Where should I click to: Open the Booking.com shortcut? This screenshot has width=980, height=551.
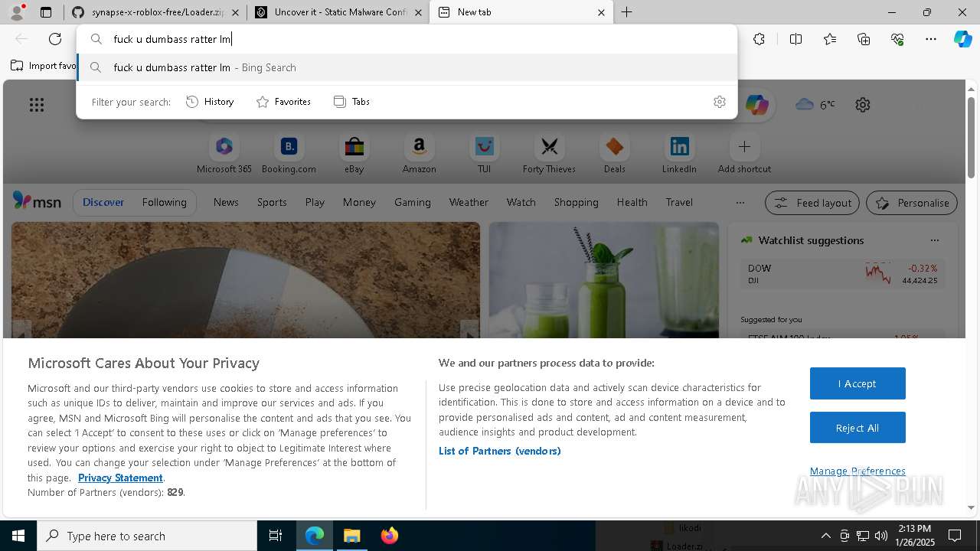coord(289,154)
